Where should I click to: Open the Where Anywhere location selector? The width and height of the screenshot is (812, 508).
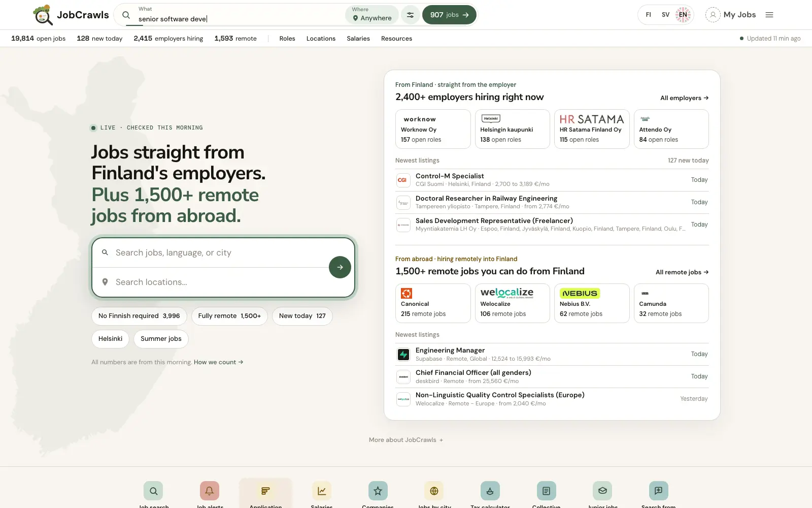click(x=373, y=15)
